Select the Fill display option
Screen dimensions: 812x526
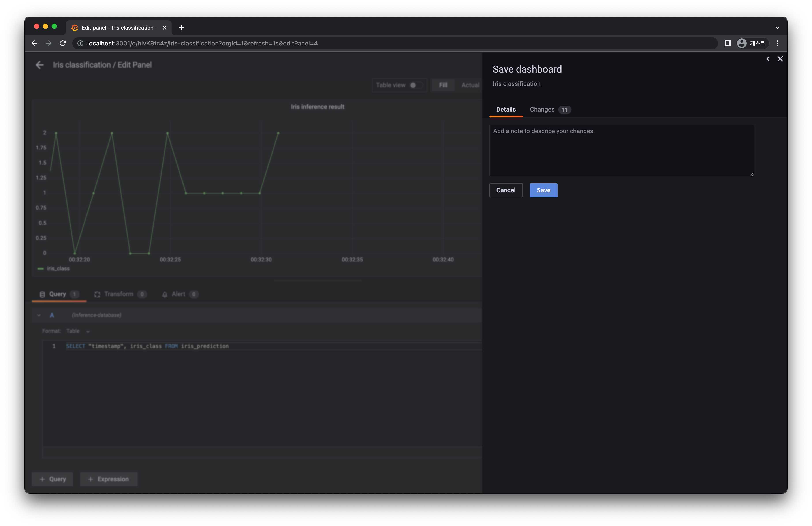(x=443, y=85)
